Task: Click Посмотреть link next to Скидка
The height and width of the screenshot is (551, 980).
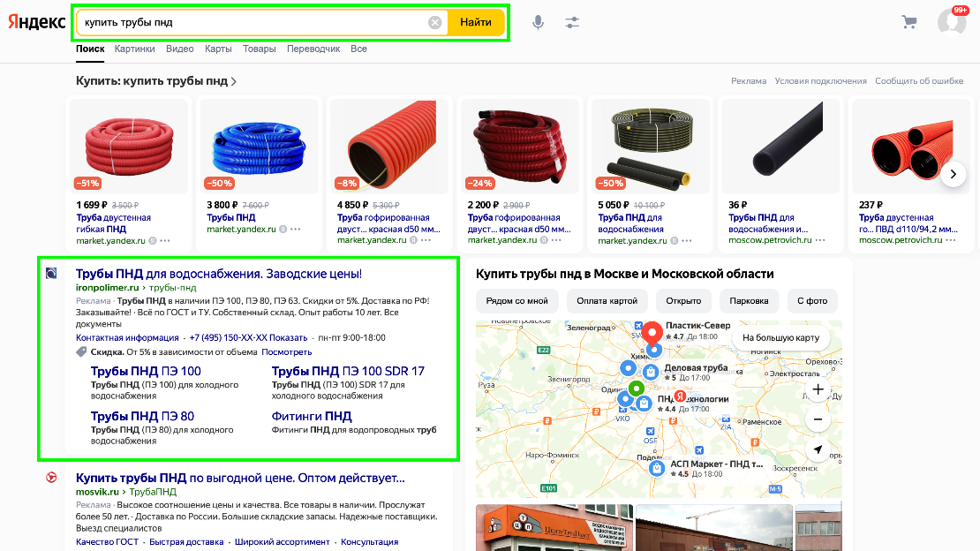Action: pyautogui.click(x=286, y=352)
